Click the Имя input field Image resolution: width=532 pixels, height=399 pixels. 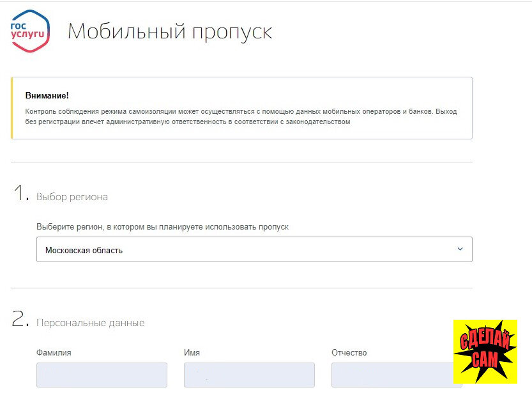(249, 375)
